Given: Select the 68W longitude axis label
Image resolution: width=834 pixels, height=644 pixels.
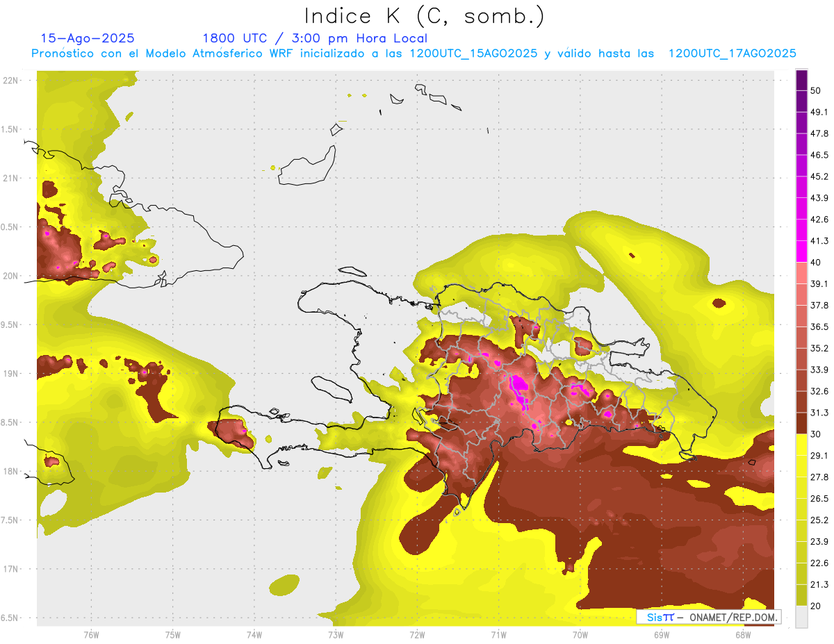Looking at the screenshot, I should (x=743, y=634).
